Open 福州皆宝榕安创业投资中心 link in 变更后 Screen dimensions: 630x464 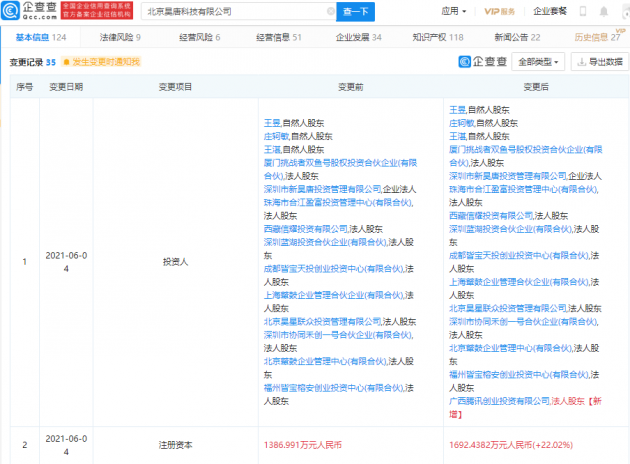pos(518,375)
